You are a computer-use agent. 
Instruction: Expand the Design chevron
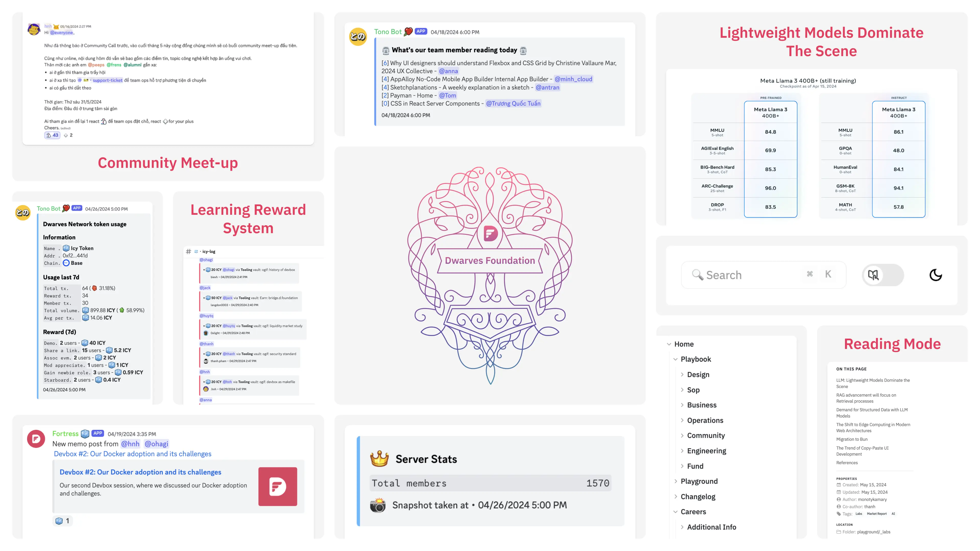(x=682, y=374)
